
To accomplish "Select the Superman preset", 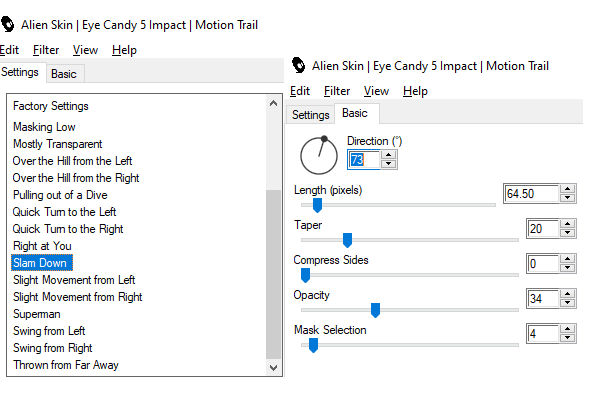I will point(37,314).
